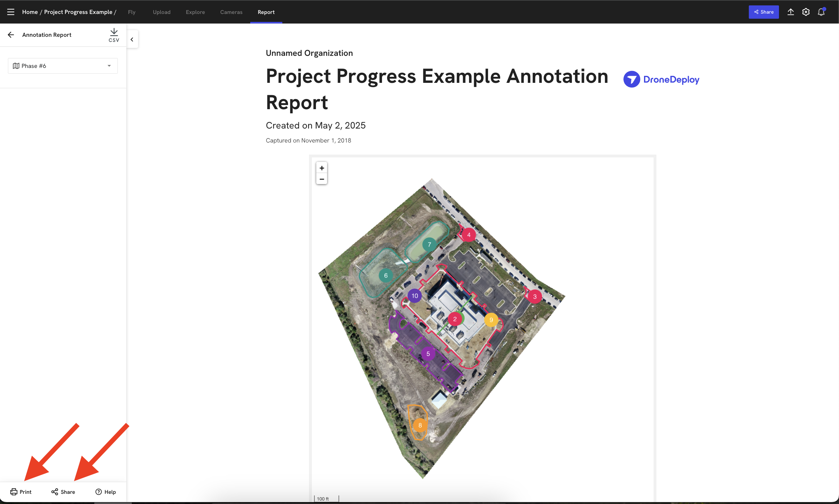
Task: Select annotation marker 8 on map
Action: pos(420,425)
